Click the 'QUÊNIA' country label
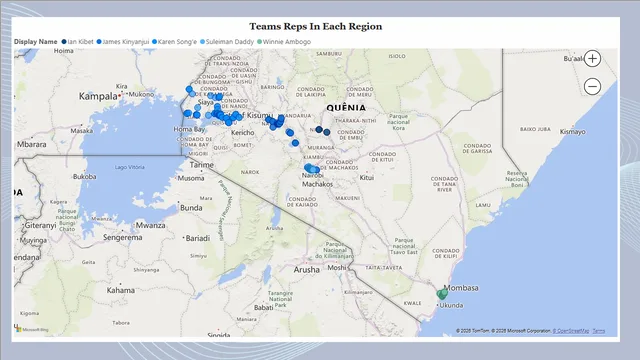 coord(346,108)
